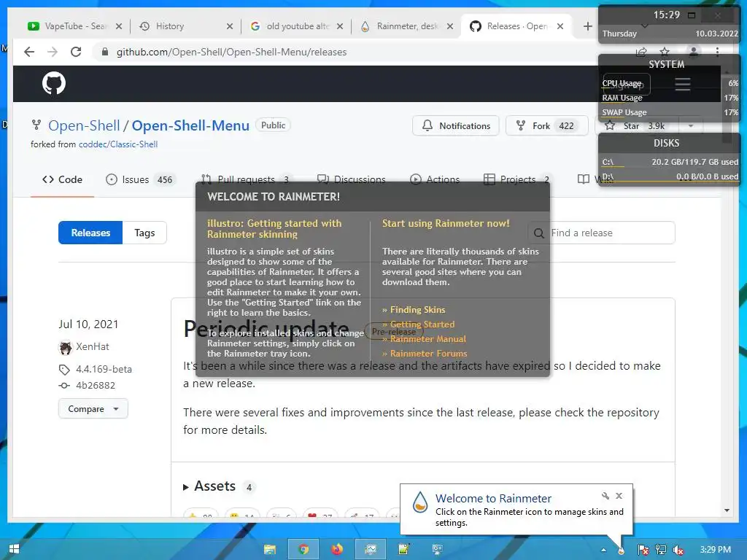This screenshot has width=747, height=560.
Task: Click the taskbar clock 3:29 PM
Action: (715, 550)
